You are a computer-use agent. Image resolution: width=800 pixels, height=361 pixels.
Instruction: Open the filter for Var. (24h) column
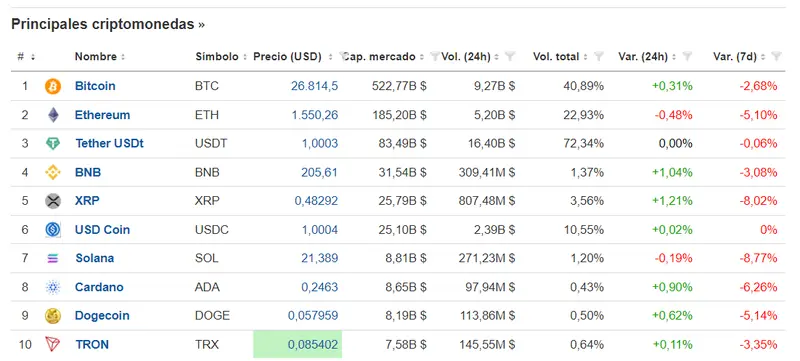(x=687, y=57)
